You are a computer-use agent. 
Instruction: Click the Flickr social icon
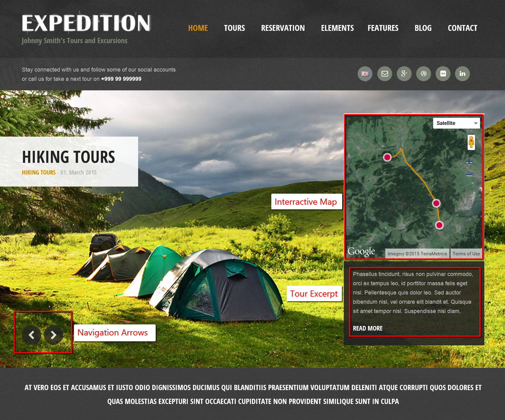(x=443, y=74)
